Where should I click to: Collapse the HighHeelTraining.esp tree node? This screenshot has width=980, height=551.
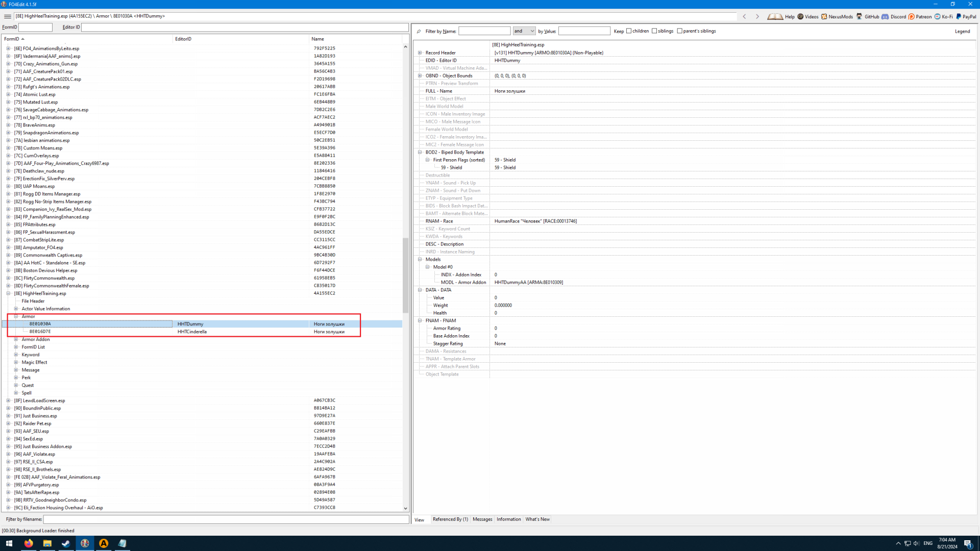click(x=8, y=293)
